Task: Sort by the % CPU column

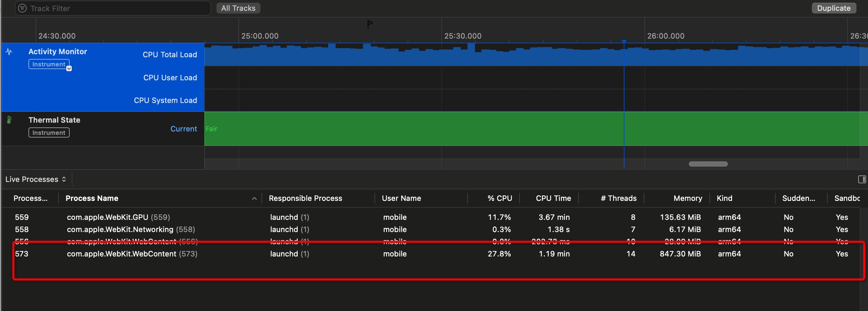Action: [499, 198]
